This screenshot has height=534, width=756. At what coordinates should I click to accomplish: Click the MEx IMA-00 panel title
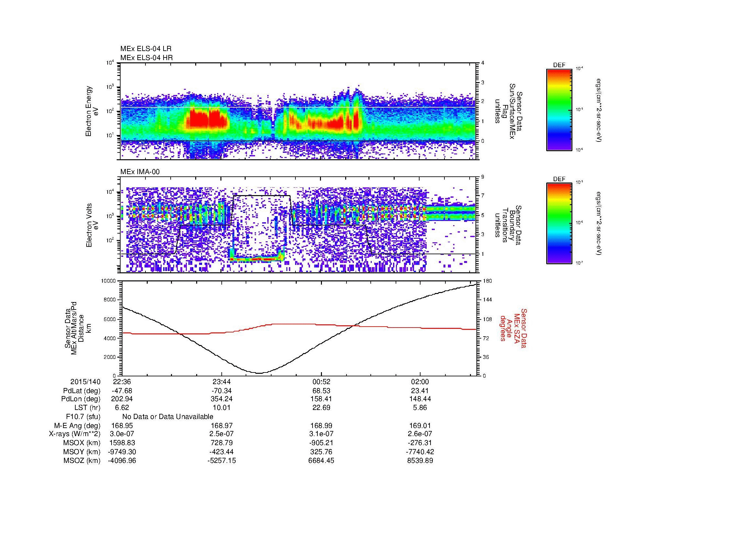(140, 172)
